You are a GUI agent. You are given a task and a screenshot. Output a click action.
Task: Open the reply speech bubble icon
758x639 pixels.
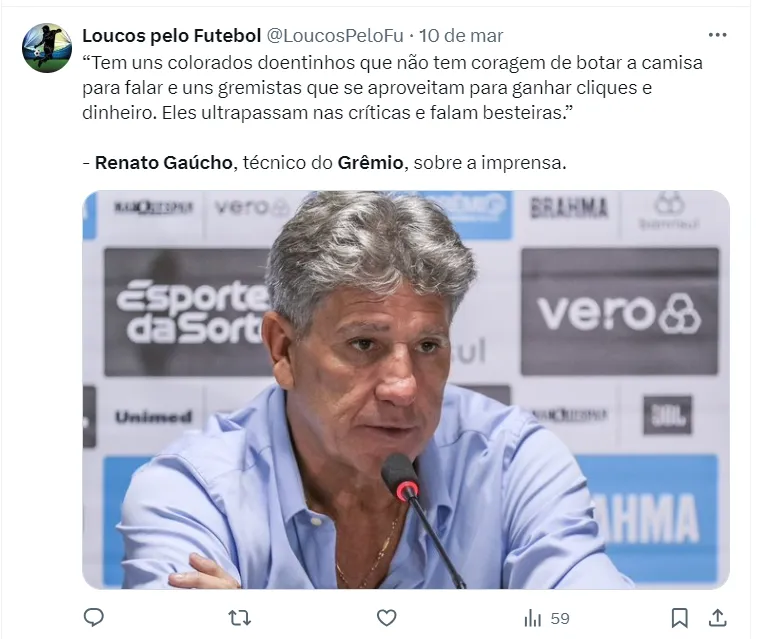[x=93, y=617]
